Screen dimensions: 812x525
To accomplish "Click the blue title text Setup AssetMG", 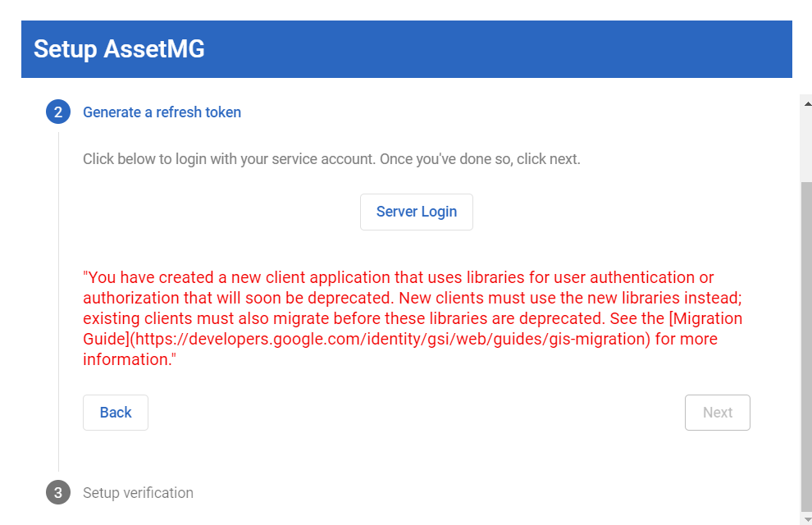I will (119, 49).
